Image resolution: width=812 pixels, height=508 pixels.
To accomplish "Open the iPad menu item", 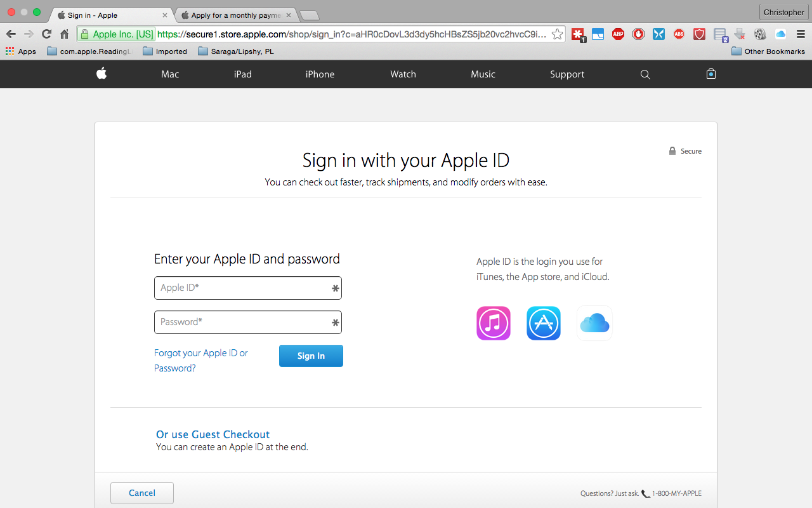I will pos(242,74).
